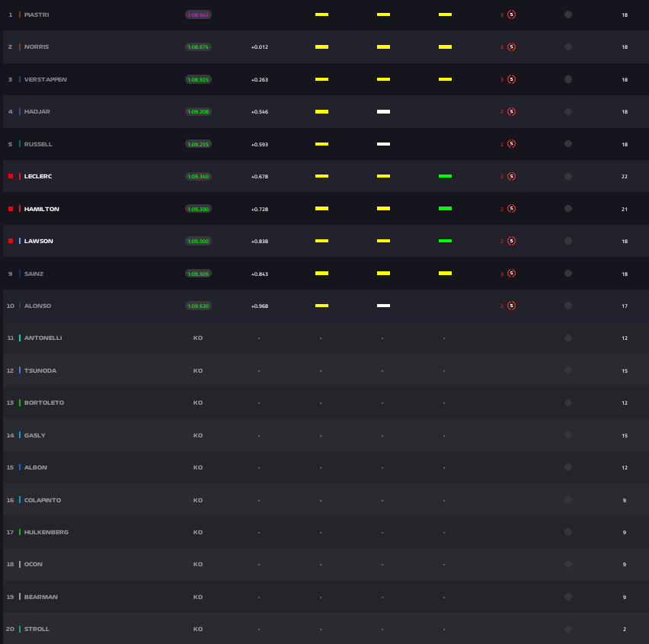649x644 pixels.
Task: Click the grey status dot in Albon's row
Action: (x=568, y=467)
